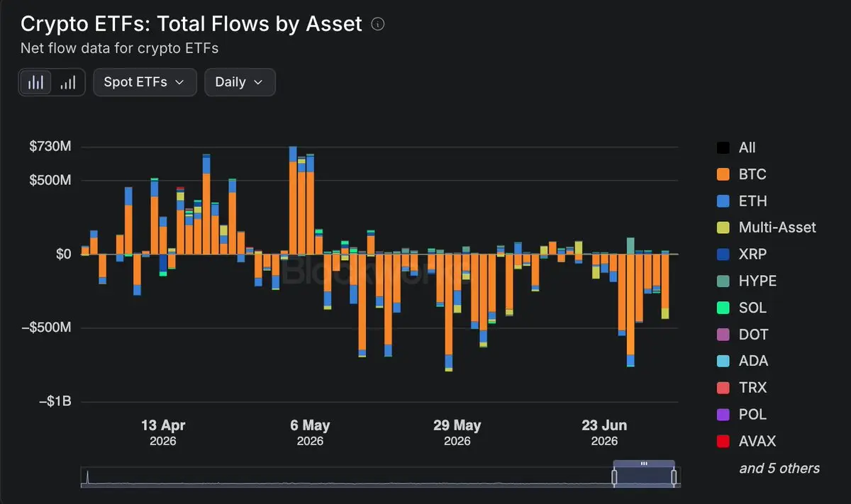This screenshot has width=851, height=504.
Task: Click the blue ETH color swatch
Action: coord(723,201)
